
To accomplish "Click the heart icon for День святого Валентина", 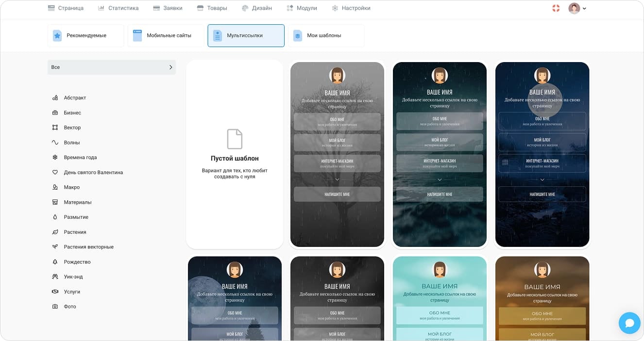I will 55,173.
